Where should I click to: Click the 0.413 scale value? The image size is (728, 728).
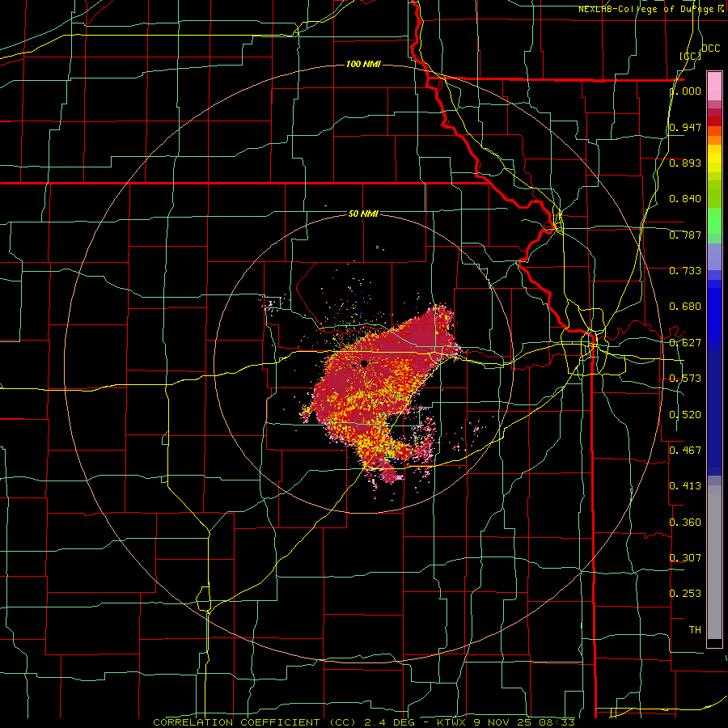click(685, 486)
